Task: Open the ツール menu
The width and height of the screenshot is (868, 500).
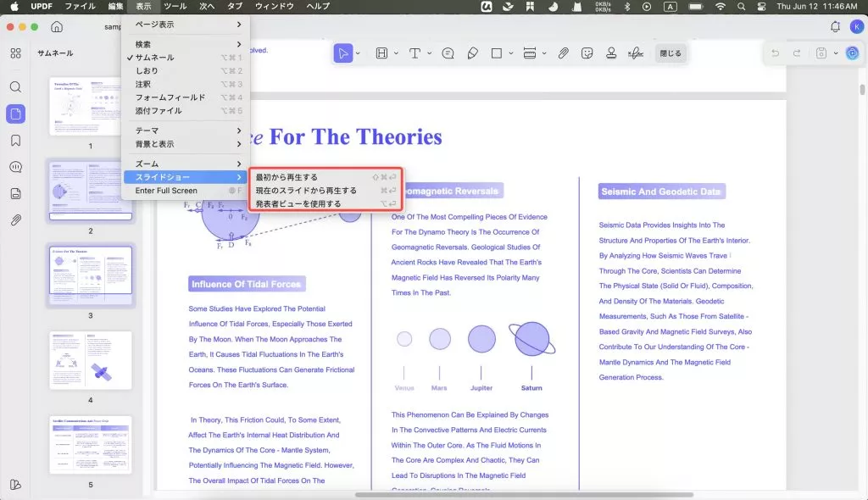Action: (175, 6)
